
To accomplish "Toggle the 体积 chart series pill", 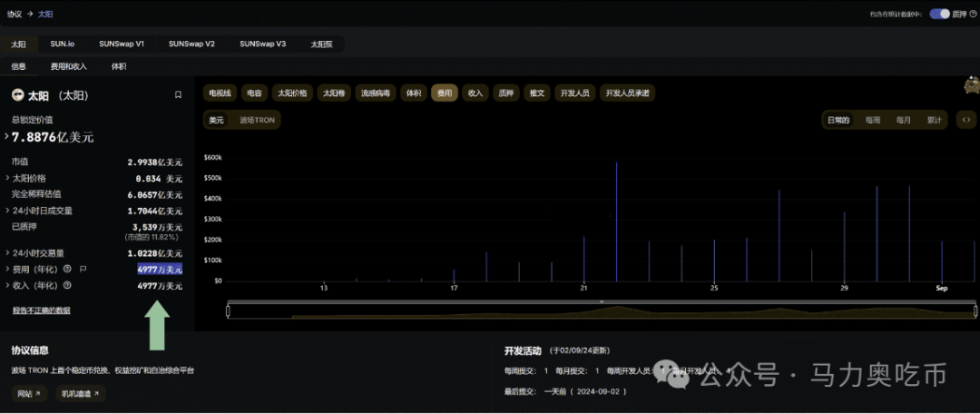I will (413, 94).
